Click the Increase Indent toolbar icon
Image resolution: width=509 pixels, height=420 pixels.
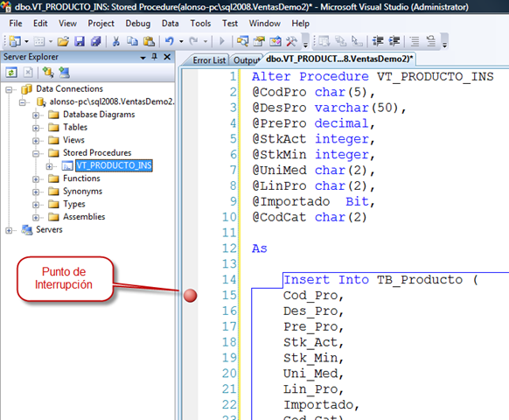point(394,41)
